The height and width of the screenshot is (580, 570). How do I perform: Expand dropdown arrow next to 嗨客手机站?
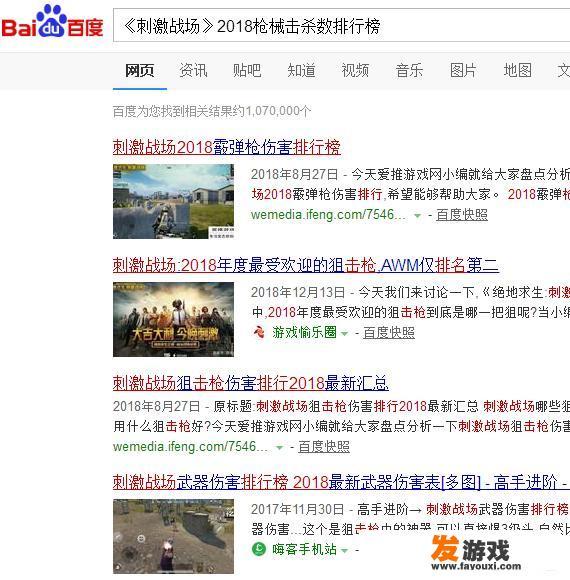pyautogui.click(x=344, y=550)
